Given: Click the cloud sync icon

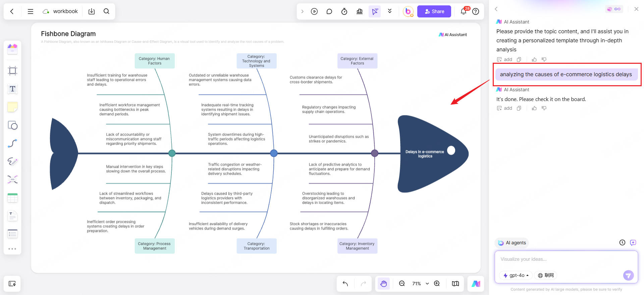Looking at the screenshot, I should tap(46, 11).
